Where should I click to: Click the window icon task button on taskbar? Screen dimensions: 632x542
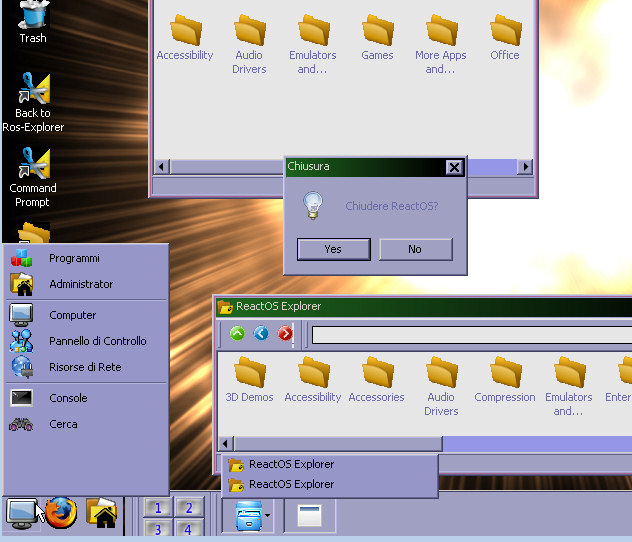pyautogui.click(x=310, y=516)
